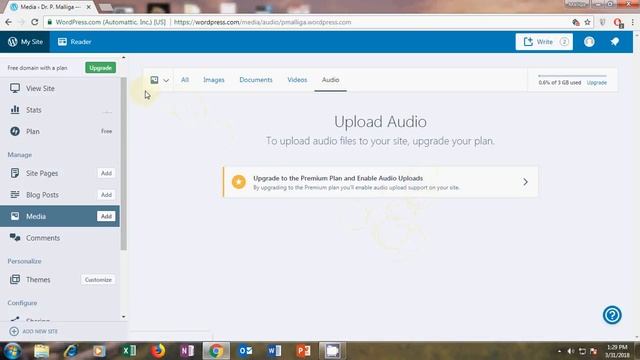The width and height of the screenshot is (640, 360).
Task: Click the URL address bar
Action: click(x=310, y=22)
